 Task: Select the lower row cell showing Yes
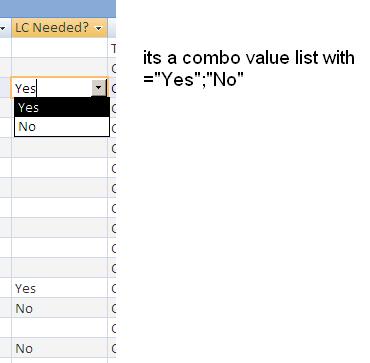[x=59, y=288]
